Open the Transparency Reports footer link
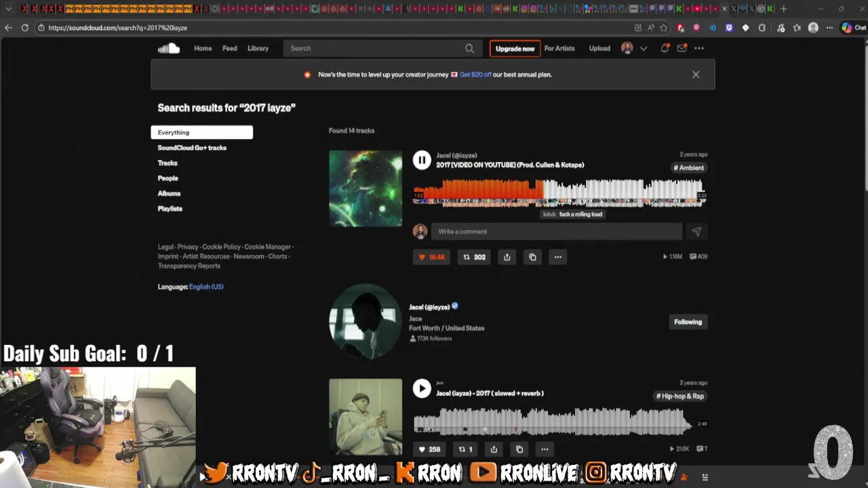The image size is (868, 488). tap(189, 266)
